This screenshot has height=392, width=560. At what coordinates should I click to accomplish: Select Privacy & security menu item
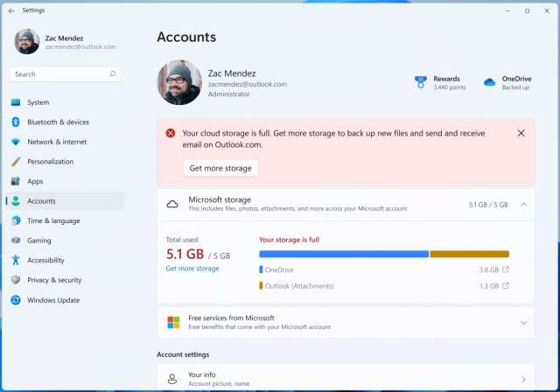(54, 280)
